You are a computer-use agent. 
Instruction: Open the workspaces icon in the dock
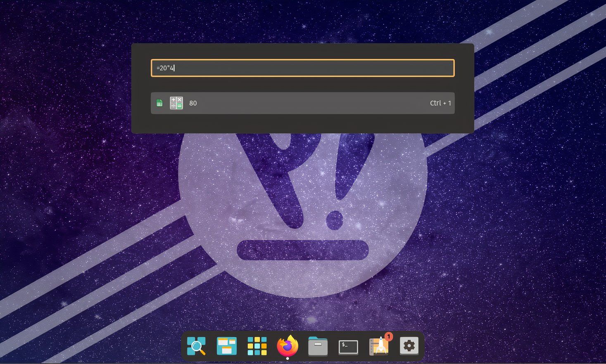227,346
